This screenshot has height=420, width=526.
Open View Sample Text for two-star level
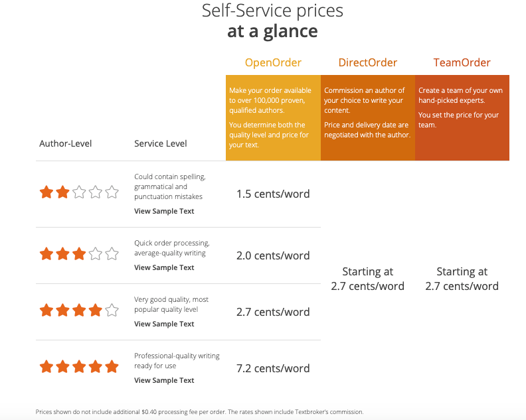(164, 211)
